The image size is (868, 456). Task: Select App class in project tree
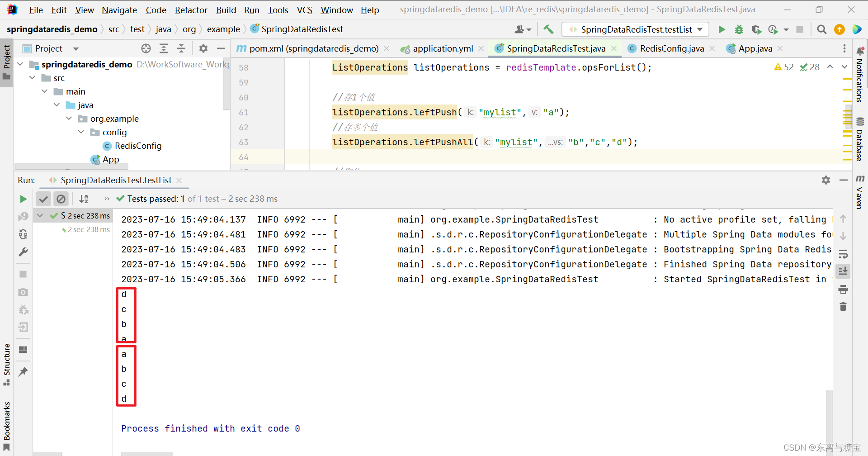coord(105,159)
